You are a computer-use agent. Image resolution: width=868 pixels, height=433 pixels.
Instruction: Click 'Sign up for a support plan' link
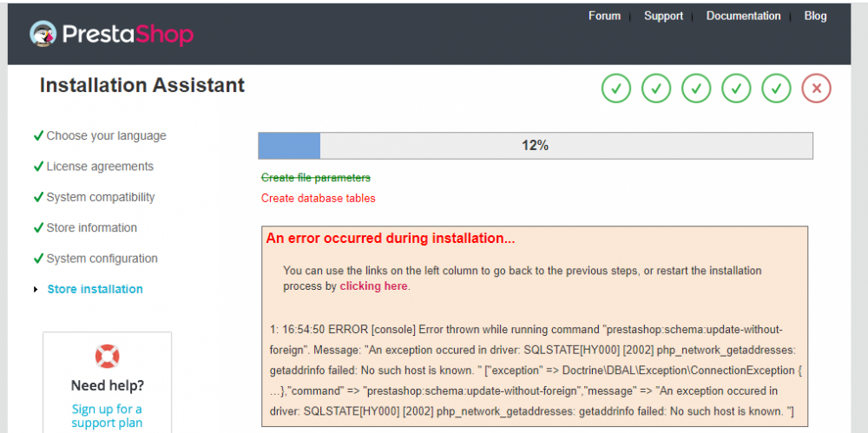[x=107, y=416]
